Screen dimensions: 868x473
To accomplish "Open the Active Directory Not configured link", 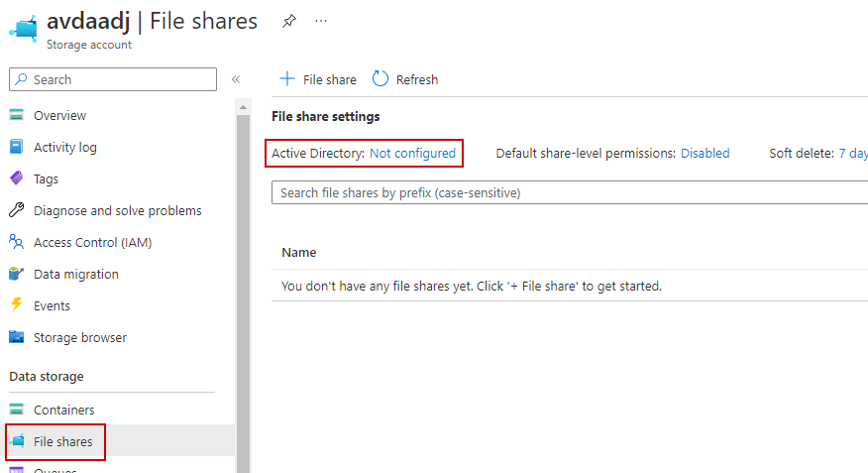I will [412, 154].
